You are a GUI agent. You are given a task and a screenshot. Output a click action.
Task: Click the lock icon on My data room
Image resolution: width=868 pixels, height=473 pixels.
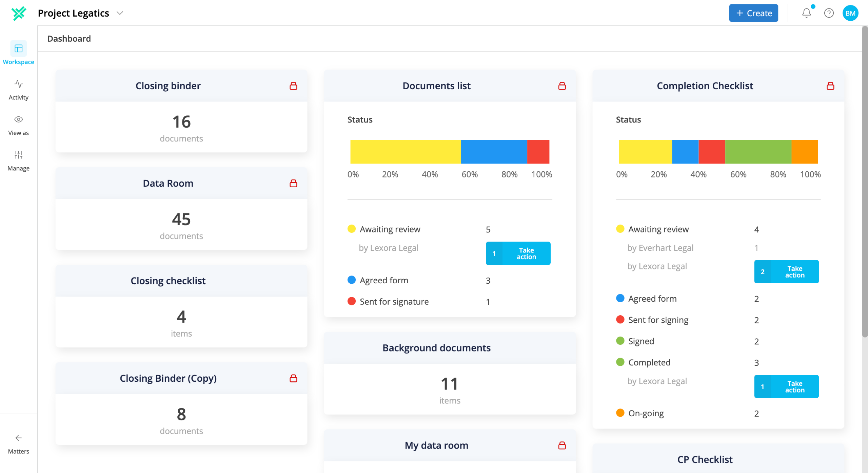(562, 445)
